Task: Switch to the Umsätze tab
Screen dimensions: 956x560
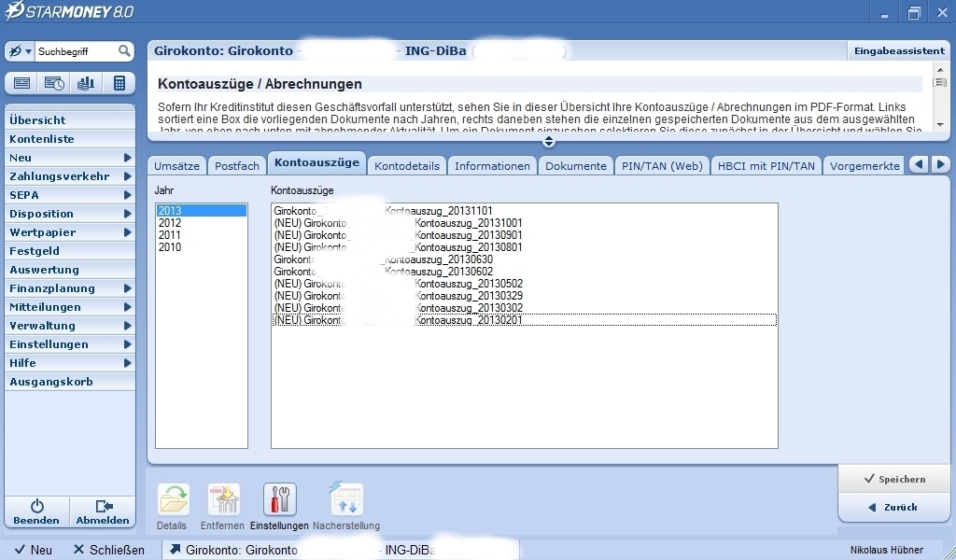Action: [176, 166]
